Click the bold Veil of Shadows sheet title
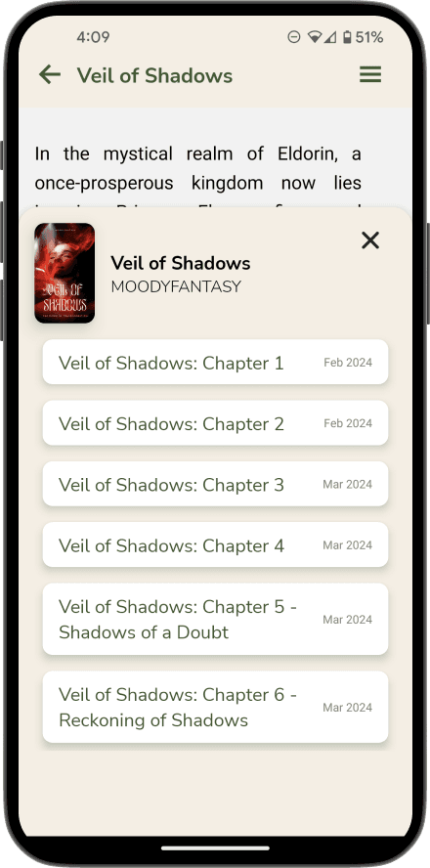The height and width of the screenshot is (868, 430). click(181, 264)
